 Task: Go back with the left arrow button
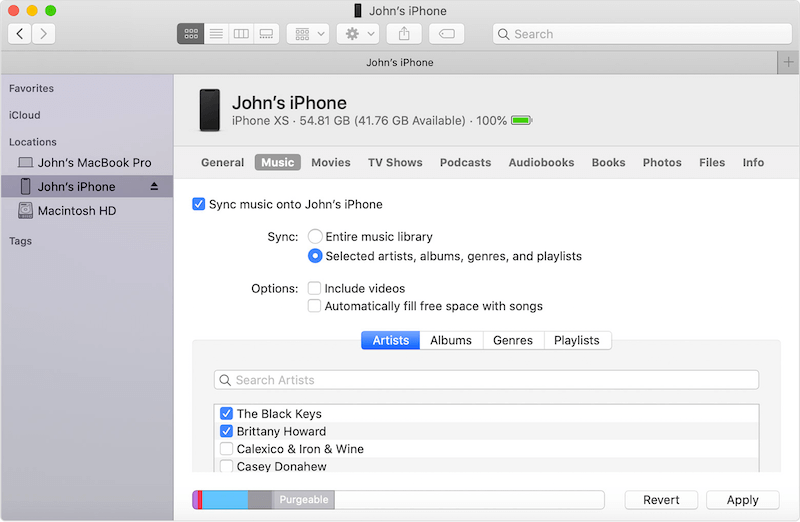[20, 34]
